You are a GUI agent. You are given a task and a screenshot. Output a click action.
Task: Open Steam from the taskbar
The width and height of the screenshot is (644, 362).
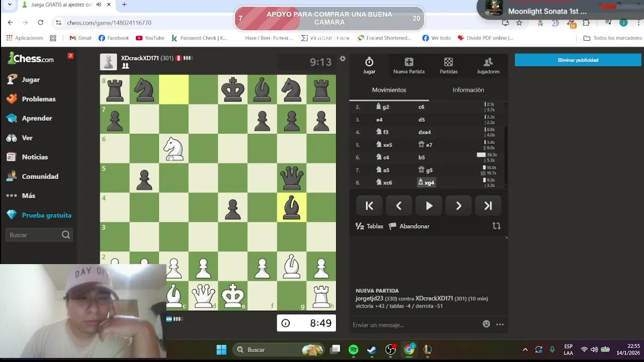click(372, 349)
